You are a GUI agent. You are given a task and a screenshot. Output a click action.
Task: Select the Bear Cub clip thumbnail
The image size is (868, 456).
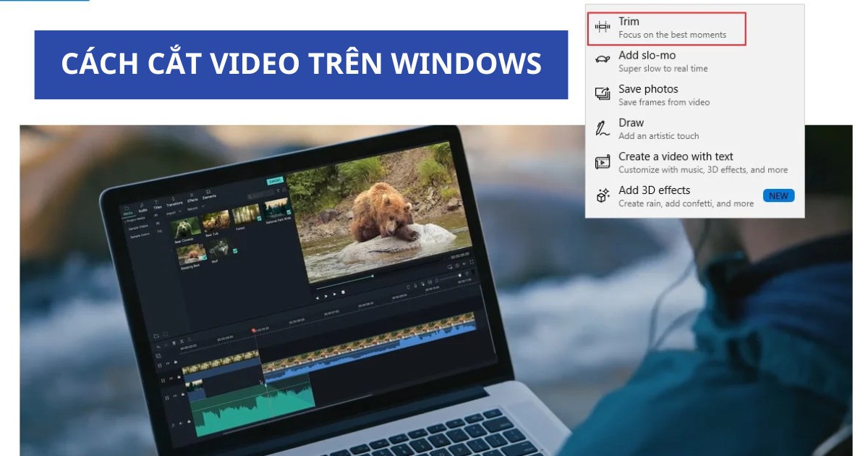(x=217, y=219)
